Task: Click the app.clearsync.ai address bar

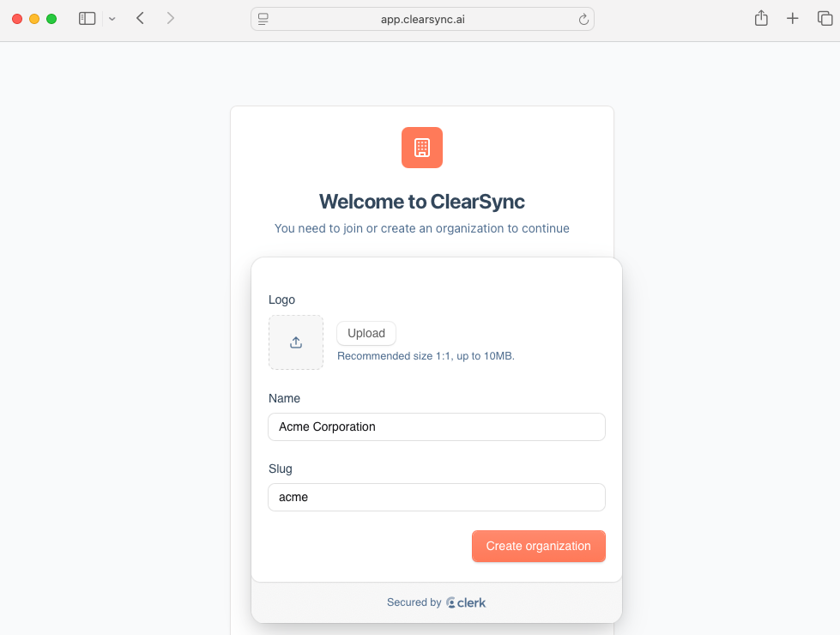Action: click(422, 19)
